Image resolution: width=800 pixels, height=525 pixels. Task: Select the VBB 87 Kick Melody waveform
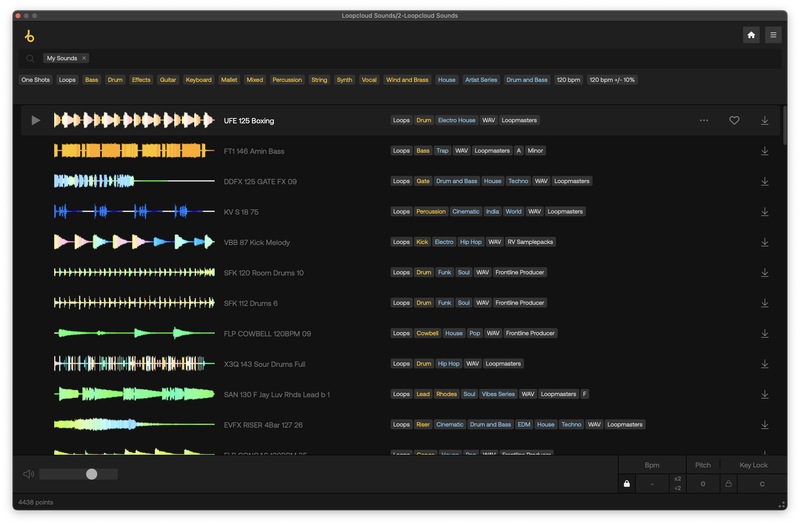(134, 242)
